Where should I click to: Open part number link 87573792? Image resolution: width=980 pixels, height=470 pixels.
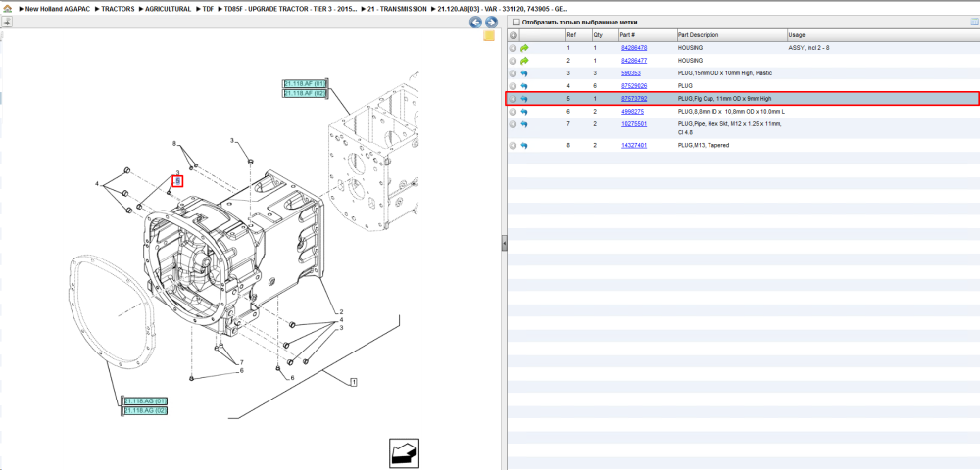point(634,99)
